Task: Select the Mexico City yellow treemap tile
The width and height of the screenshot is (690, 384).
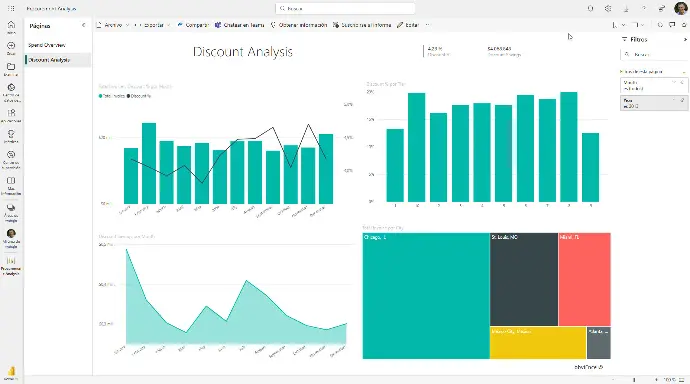Action: coord(538,343)
